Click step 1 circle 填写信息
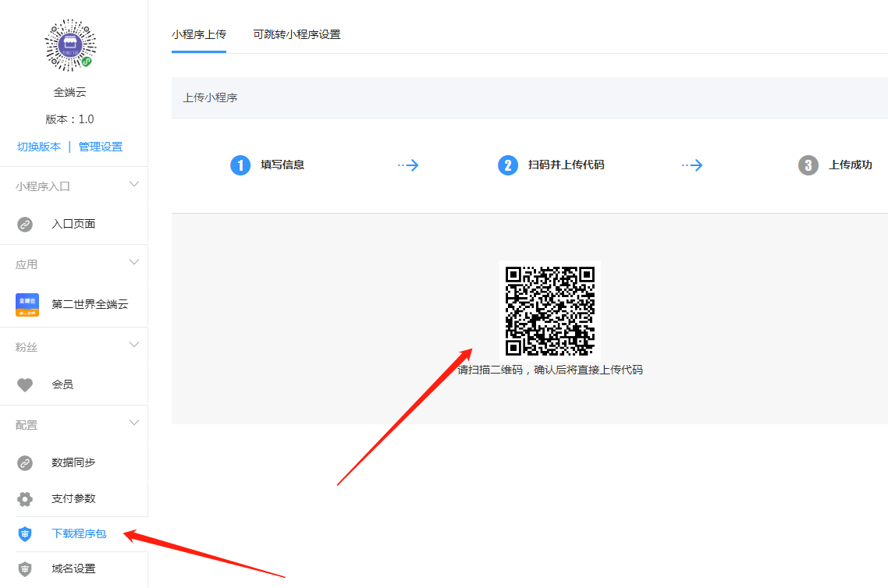This screenshot has height=588, width=888. point(240,165)
